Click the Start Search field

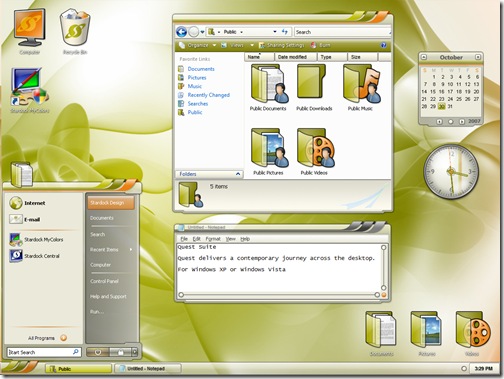(44, 352)
